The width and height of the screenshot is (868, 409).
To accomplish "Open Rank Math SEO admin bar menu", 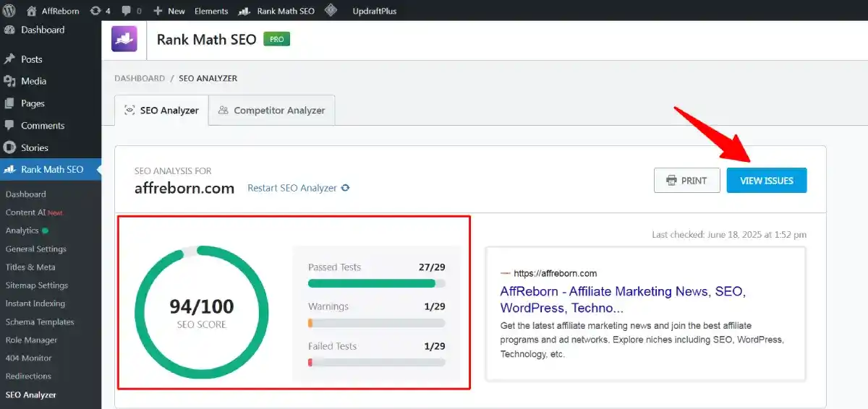I will (x=276, y=11).
